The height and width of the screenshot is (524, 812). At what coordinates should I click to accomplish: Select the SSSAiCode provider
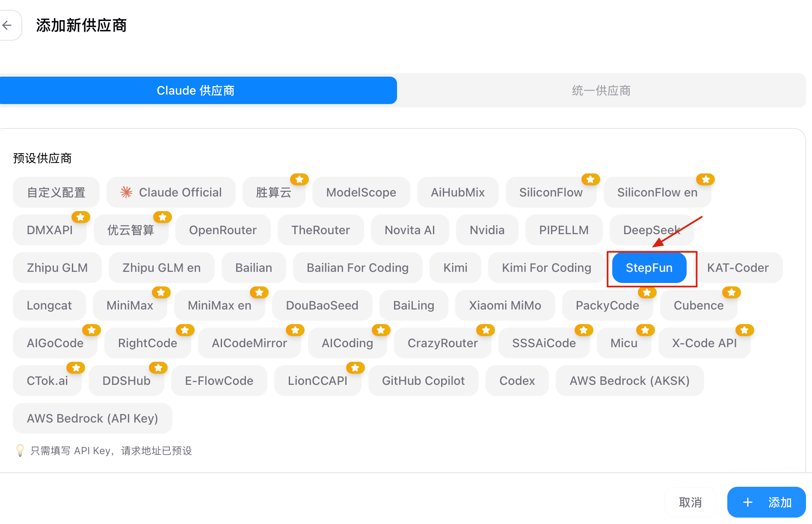pyautogui.click(x=544, y=343)
